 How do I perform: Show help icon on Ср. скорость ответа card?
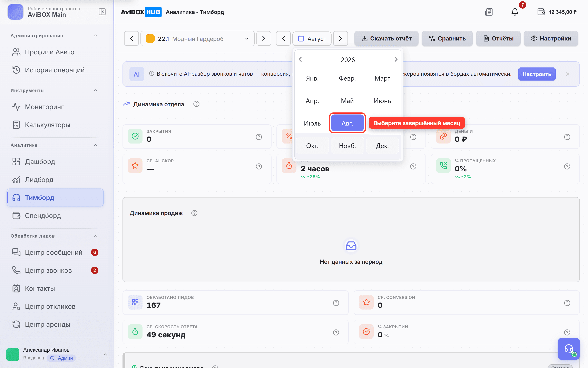[336, 332]
